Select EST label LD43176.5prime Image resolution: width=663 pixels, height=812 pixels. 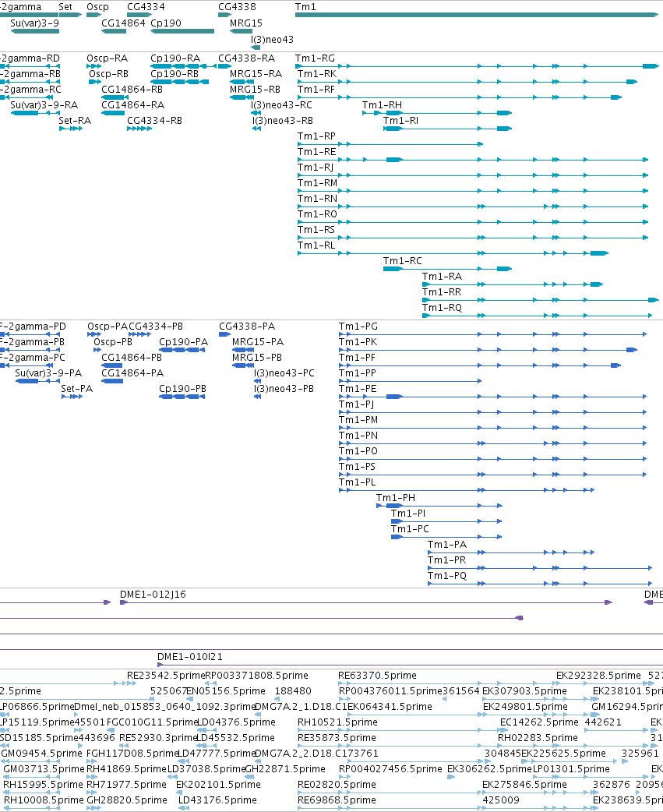coord(217,800)
